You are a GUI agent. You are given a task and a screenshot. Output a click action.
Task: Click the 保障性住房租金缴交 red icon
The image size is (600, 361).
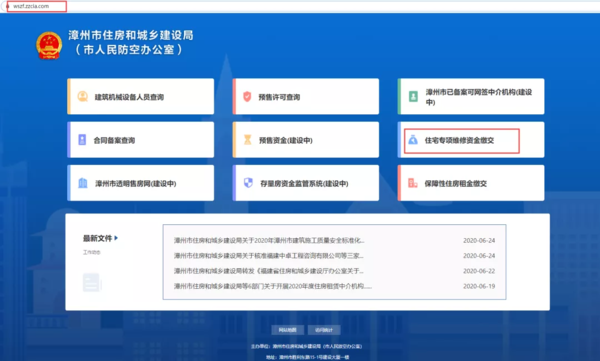pyautogui.click(x=413, y=183)
